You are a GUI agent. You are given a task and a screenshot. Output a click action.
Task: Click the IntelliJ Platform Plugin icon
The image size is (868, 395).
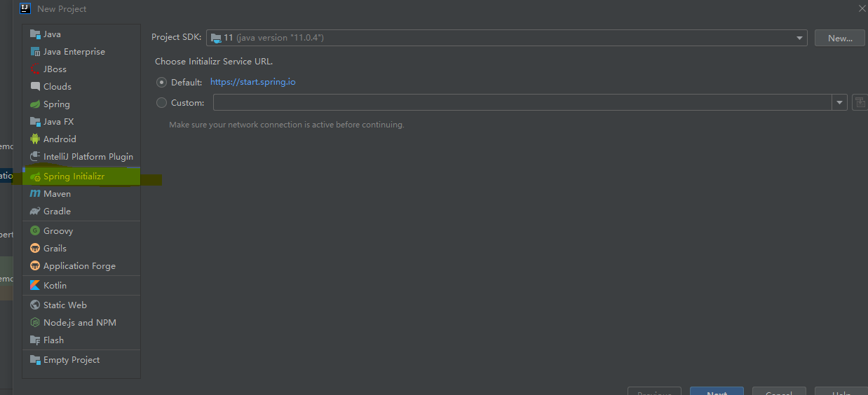pyautogui.click(x=35, y=157)
